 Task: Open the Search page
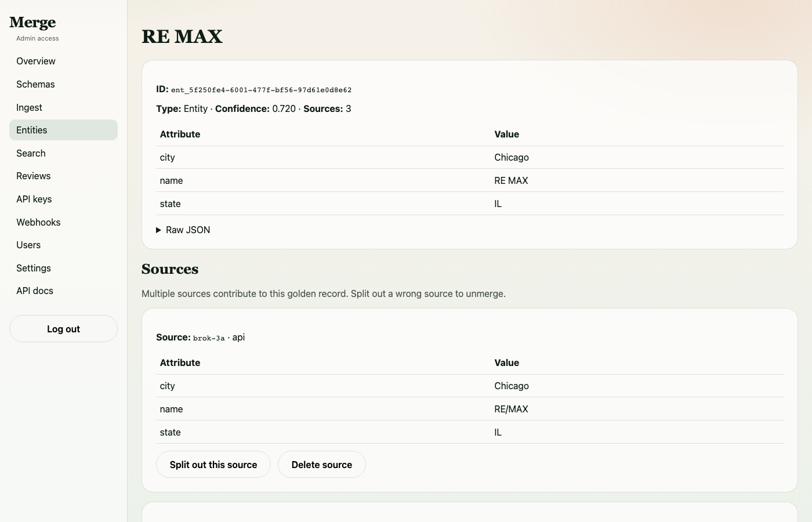point(63,153)
